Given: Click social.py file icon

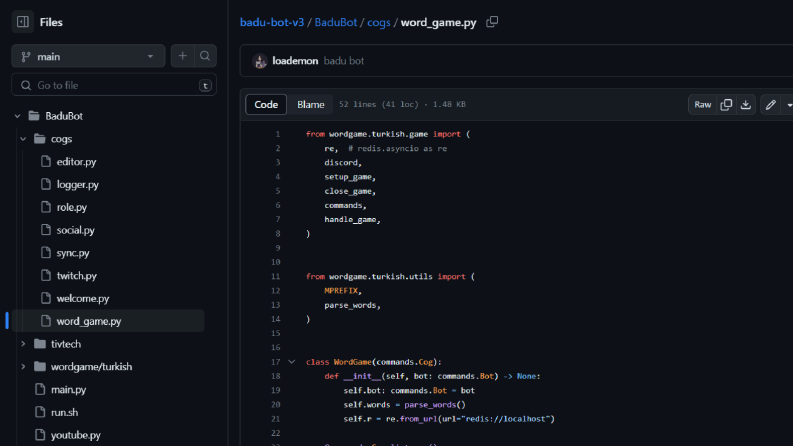Looking at the screenshot, I should [46, 230].
